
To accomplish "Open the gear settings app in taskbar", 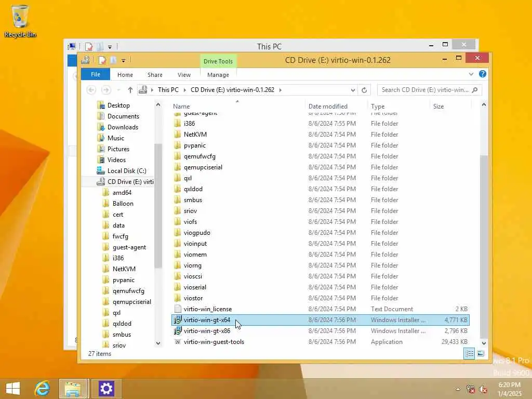I will coord(106,389).
